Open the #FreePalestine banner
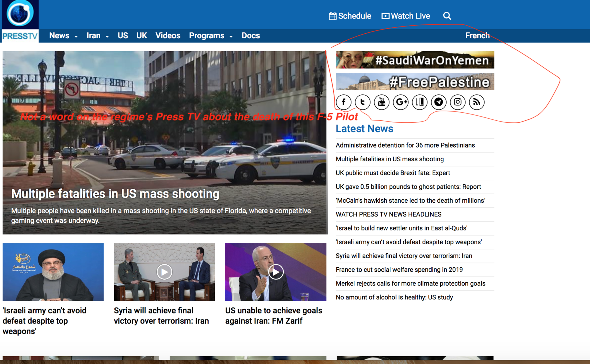The image size is (590, 364). pos(415,81)
